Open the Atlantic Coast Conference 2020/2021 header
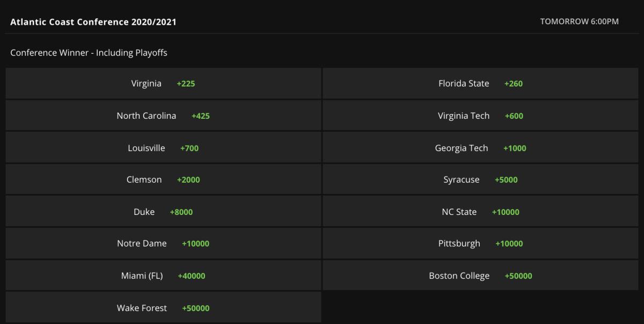Image resolution: width=644 pixels, height=324 pixels. 93,22
